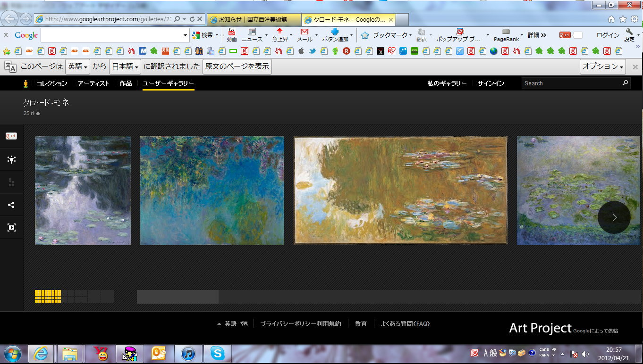Open the よくある質問(FAQ) link

(405, 324)
